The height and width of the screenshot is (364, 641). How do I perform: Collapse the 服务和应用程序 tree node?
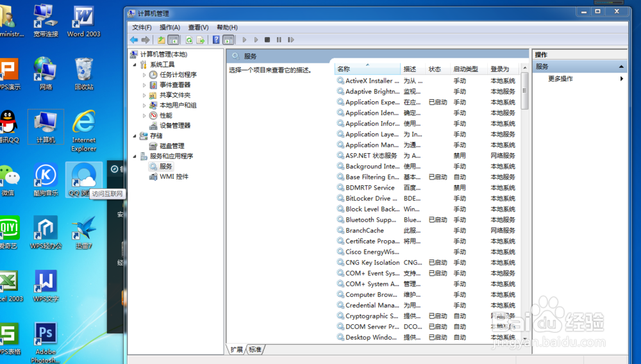click(135, 156)
